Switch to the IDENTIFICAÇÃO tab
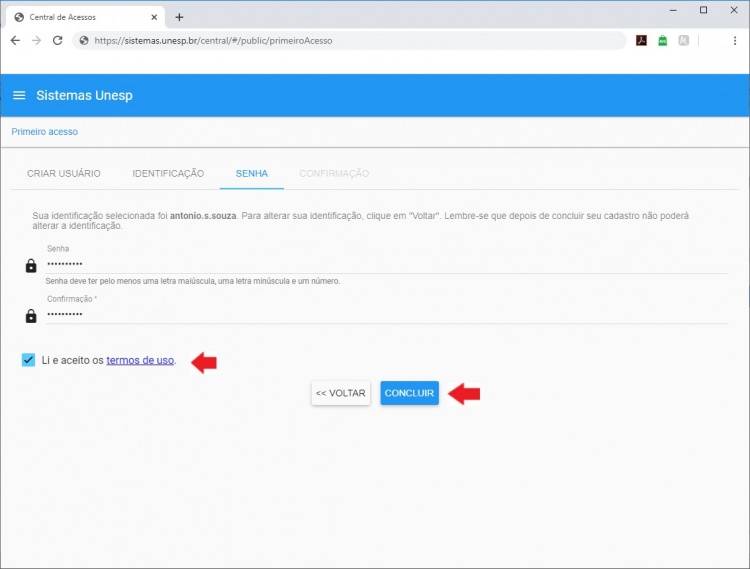This screenshot has width=750, height=569. (168, 173)
